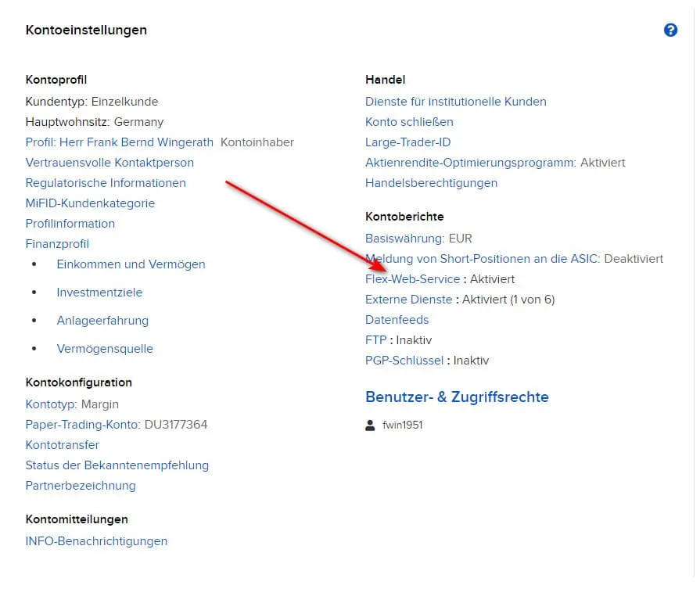
Task: Open Aktienrendite-Optimierungsprogramm link
Action: coord(471,163)
